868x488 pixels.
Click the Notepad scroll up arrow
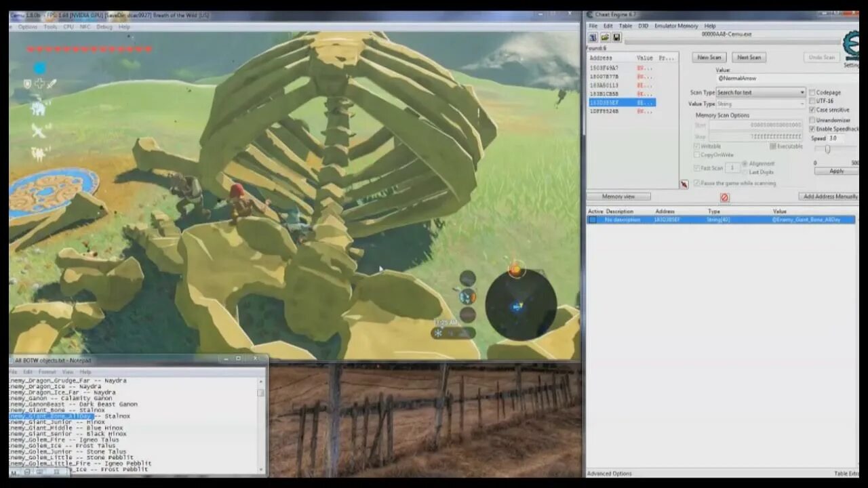(x=260, y=381)
